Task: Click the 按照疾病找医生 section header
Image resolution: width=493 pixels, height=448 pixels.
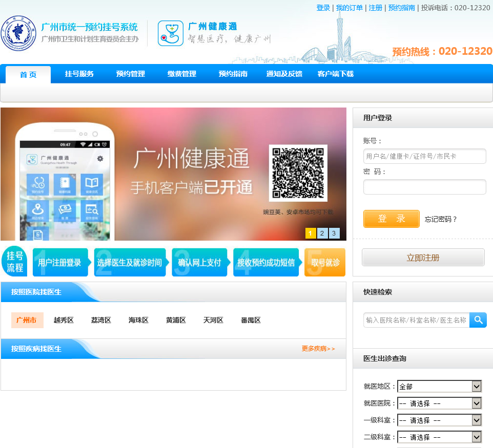Action: point(36,349)
